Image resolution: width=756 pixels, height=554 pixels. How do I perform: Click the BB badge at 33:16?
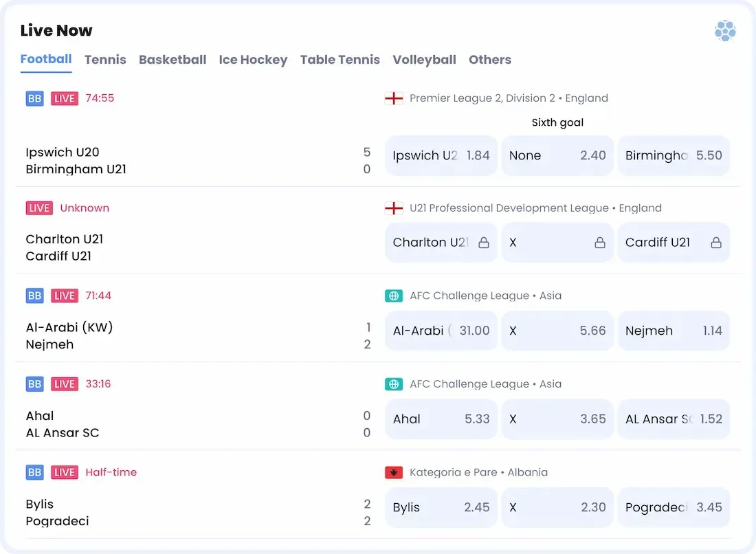pos(35,384)
